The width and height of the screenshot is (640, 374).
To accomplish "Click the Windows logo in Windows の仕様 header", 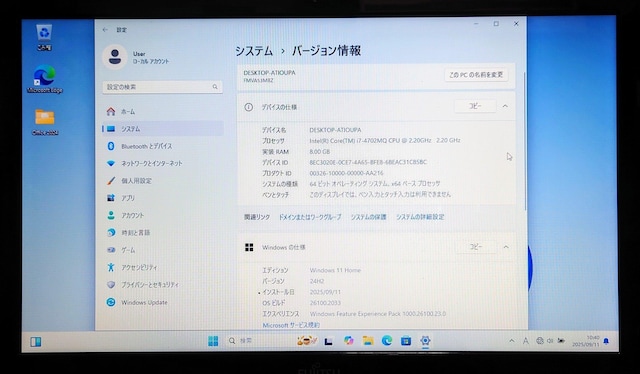I will click(249, 247).
